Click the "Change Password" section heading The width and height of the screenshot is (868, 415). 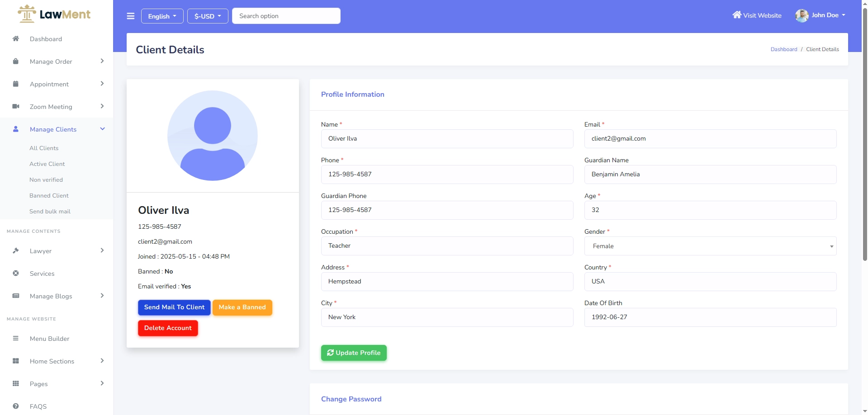point(351,399)
